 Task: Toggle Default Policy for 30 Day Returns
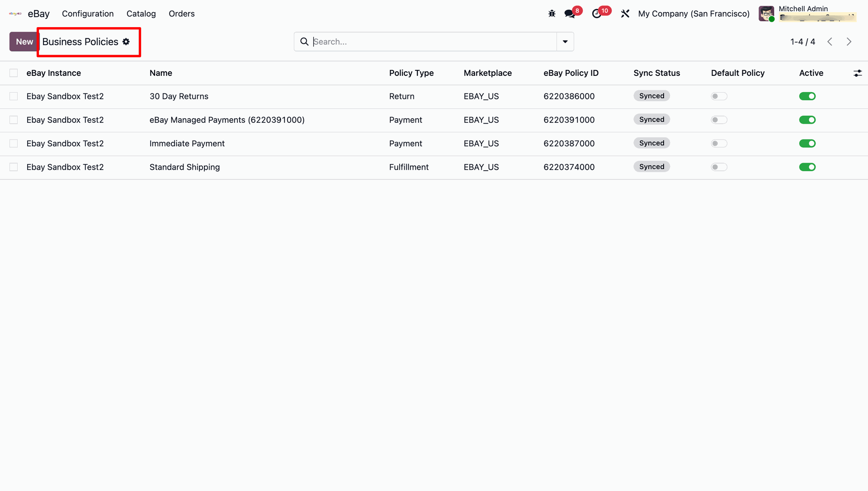[719, 96]
